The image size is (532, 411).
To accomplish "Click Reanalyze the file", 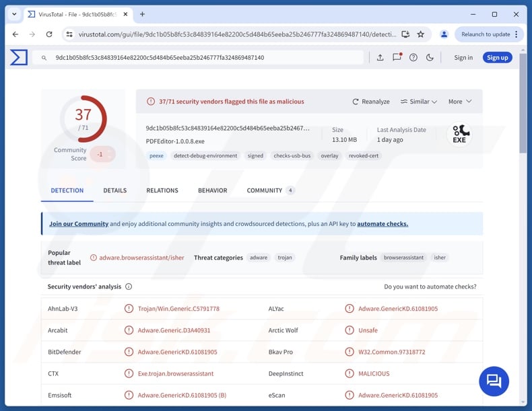I will tap(371, 102).
